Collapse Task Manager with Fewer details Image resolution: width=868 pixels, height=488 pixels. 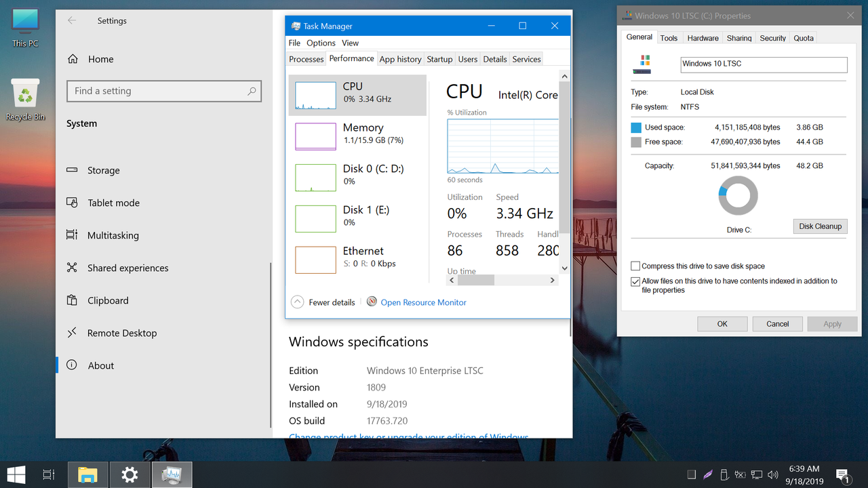point(323,302)
